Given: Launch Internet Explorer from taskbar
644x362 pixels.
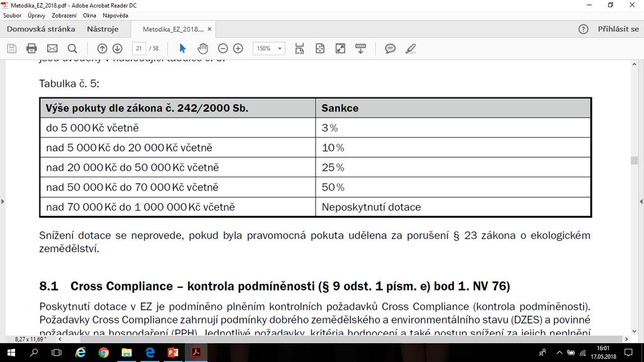Looking at the screenshot, I should (80, 353).
